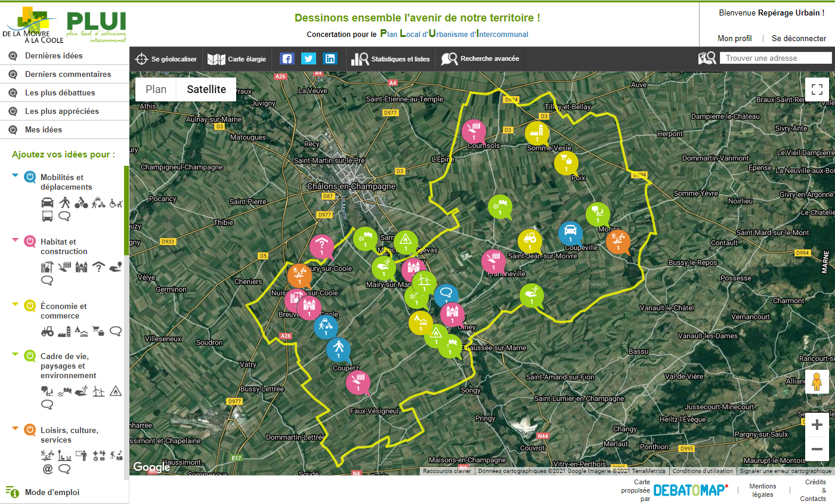Image resolution: width=835 pixels, height=504 pixels.
Task: Open Statistiques et listes
Action: pos(391,59)
